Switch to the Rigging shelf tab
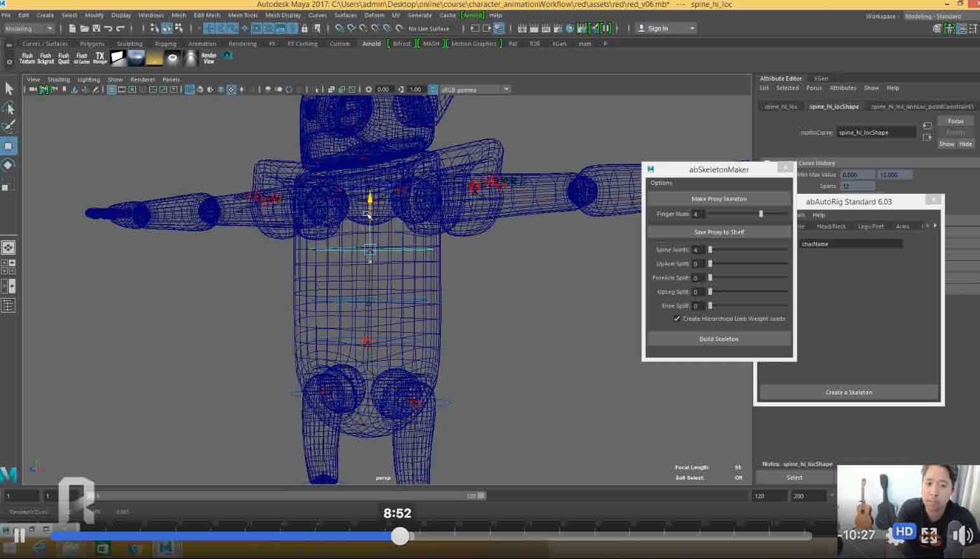 165,44
